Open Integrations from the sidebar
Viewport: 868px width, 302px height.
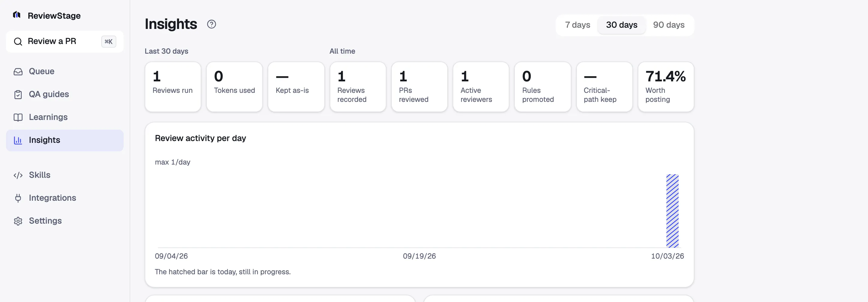[x=65, y=198]
